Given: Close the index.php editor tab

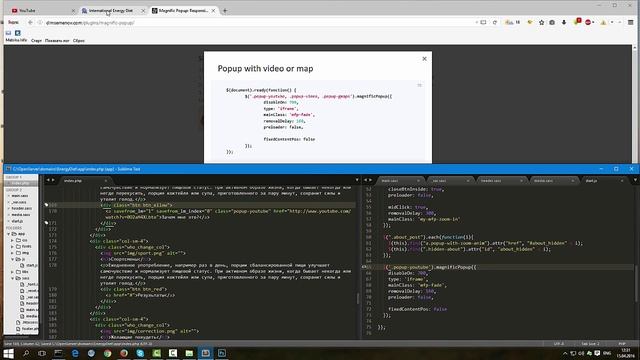Looking at the screenshot, I should 106,180.
